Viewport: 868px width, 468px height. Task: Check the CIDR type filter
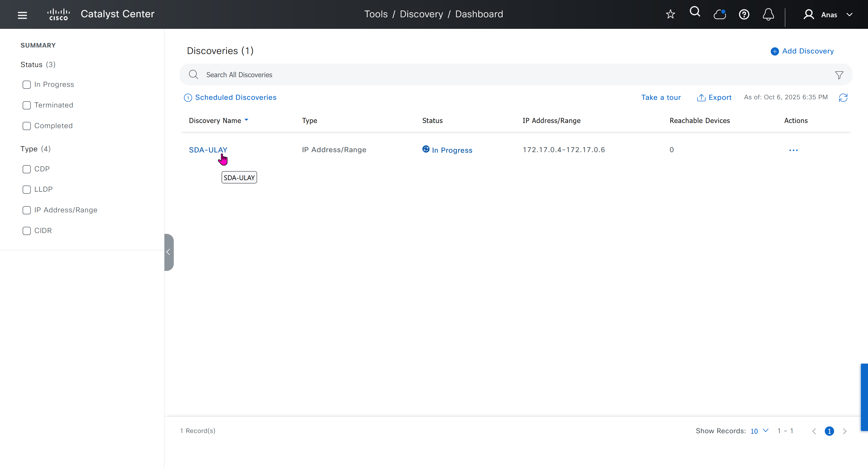pyautogui.click(x=27, y=231)
